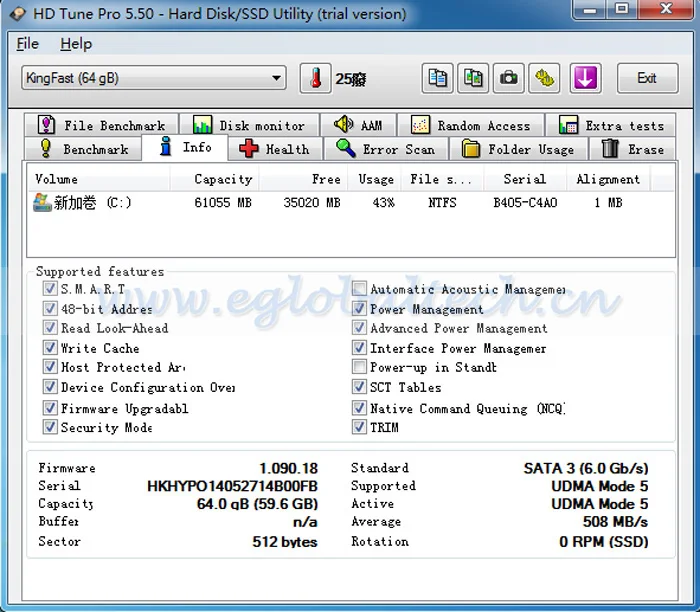Click the C: volume drive icon

point(42,203)
